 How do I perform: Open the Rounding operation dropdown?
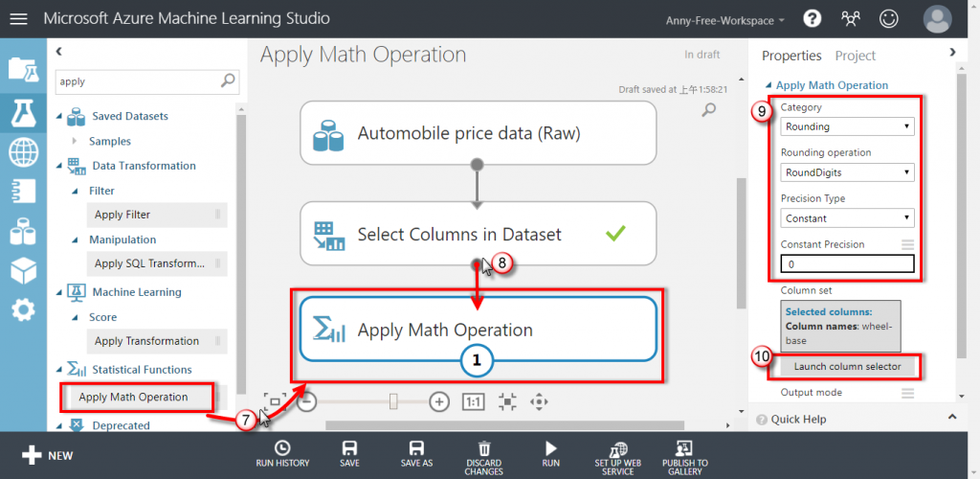[847, 172]
